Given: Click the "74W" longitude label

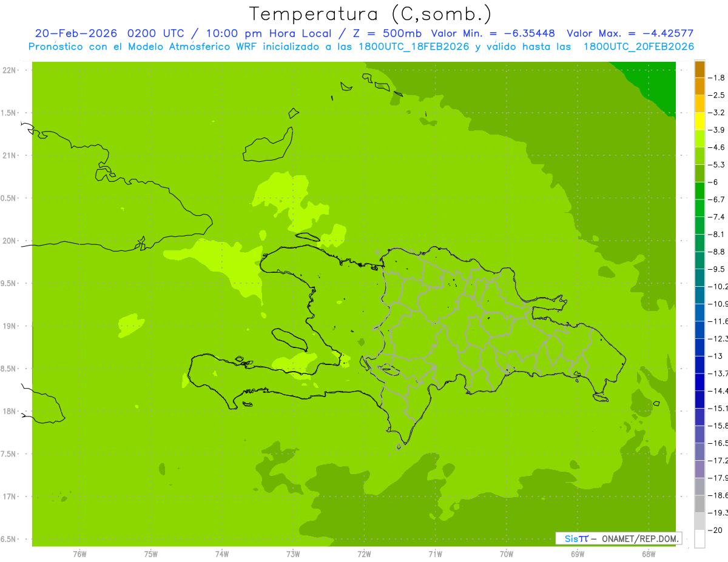Looking at the screenshot, I should [x=222, y=554].
